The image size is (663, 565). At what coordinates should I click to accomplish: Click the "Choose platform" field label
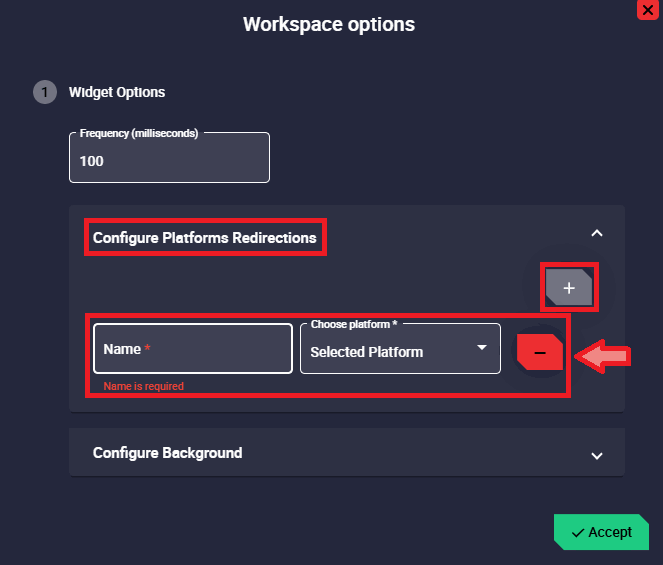(x=354, y=325)
